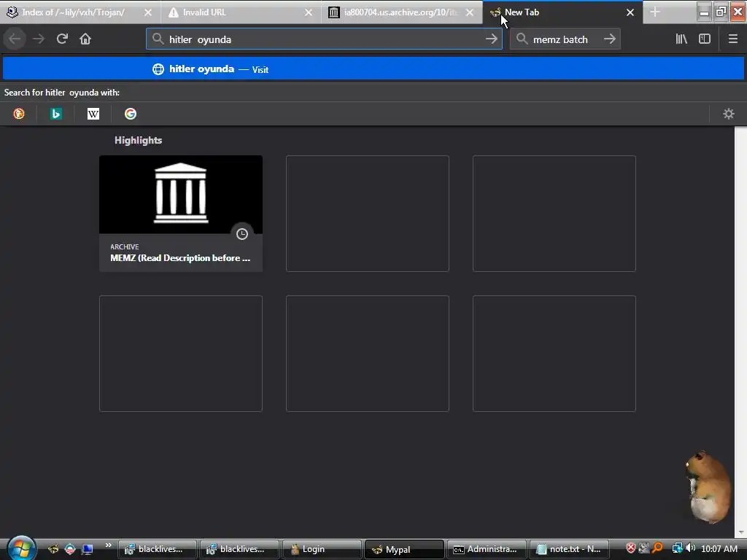Image resolution: width=747 pixels, height=560 pixels.
Task: Search with DuckDuckGo engine icon
Action: point(19,114)
